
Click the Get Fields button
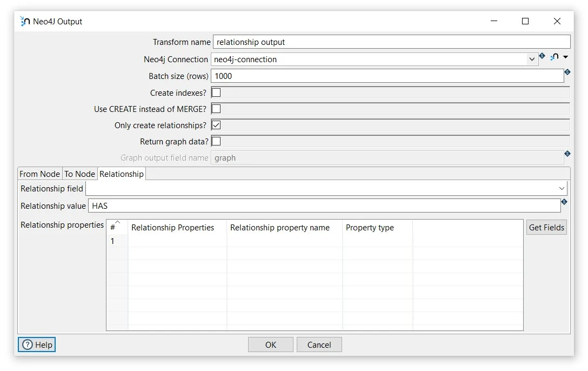click(546, 227)
